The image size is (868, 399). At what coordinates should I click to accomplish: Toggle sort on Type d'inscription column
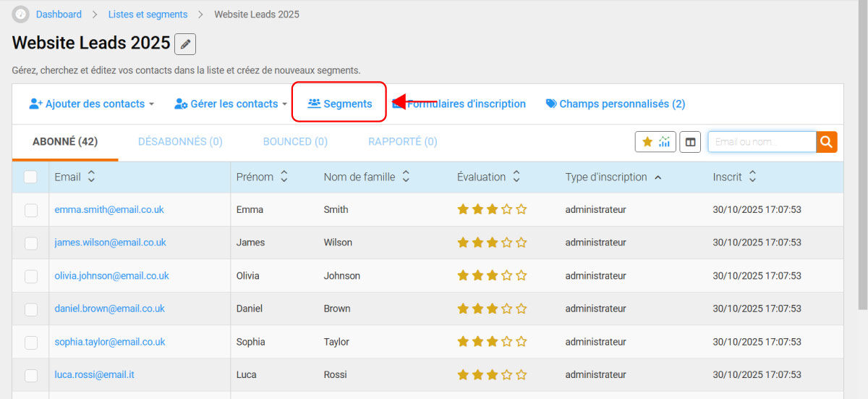pos(658,177)
